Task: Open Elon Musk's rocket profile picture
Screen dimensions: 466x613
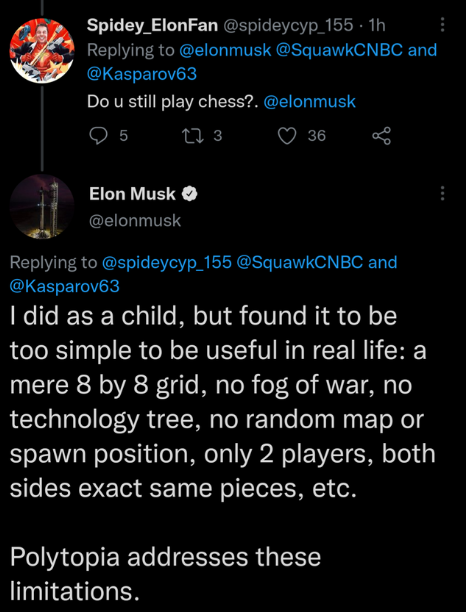Action: click(42, 207)
